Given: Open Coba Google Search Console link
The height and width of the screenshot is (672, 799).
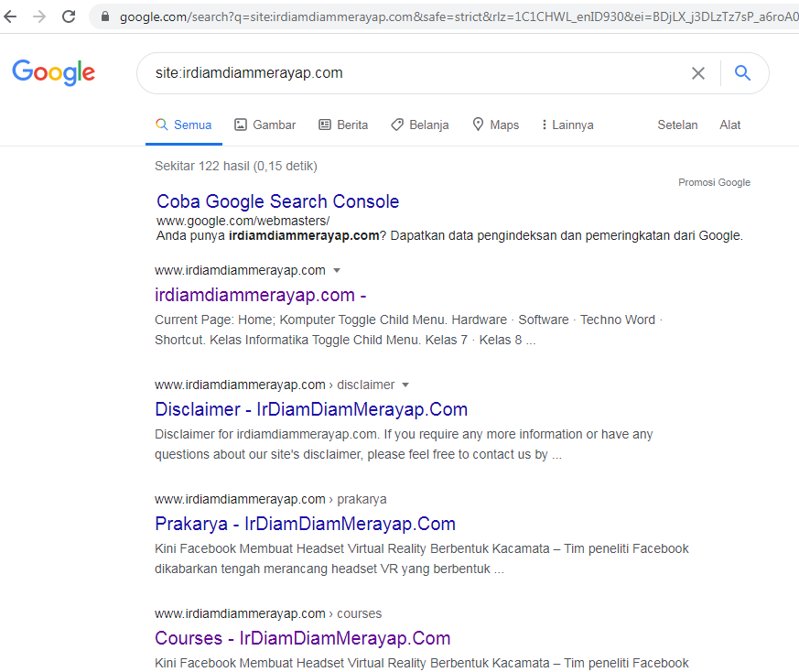Looking at the screenshot, I should [x=277, y=201].
